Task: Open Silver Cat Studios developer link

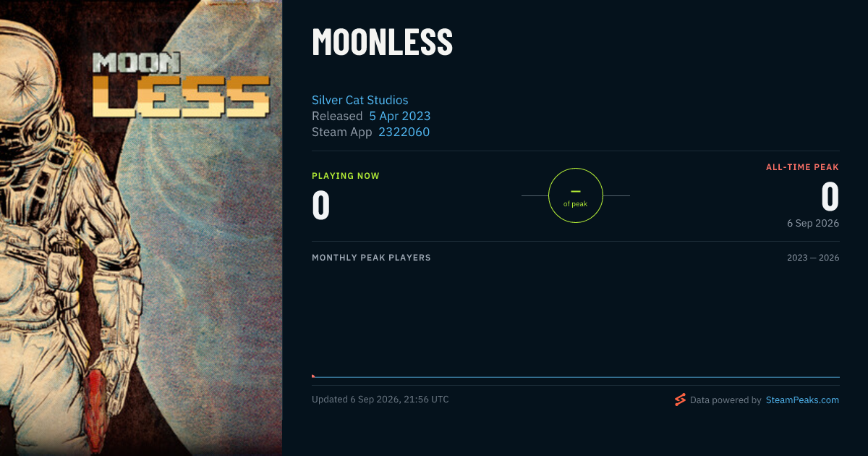Action: [360, 100]
